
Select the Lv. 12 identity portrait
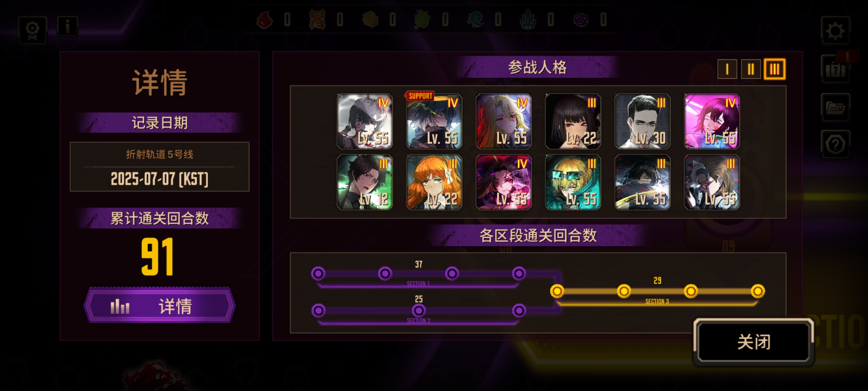click(365, 182)
